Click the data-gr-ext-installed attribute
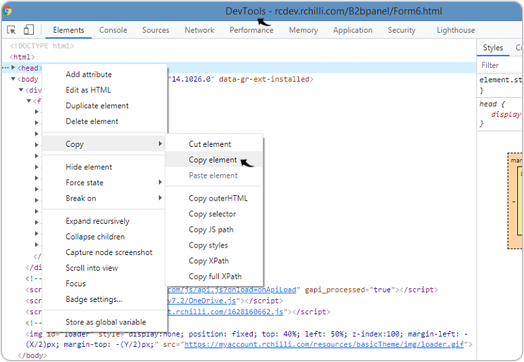The height and width of the screenshot is (362, 524). coord(264,79)
